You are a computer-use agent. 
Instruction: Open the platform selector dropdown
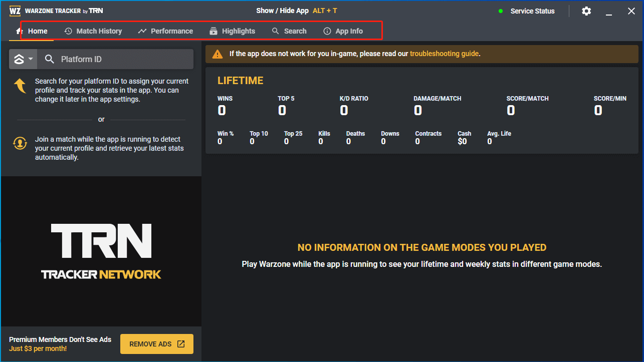click(x=24, y=59)
